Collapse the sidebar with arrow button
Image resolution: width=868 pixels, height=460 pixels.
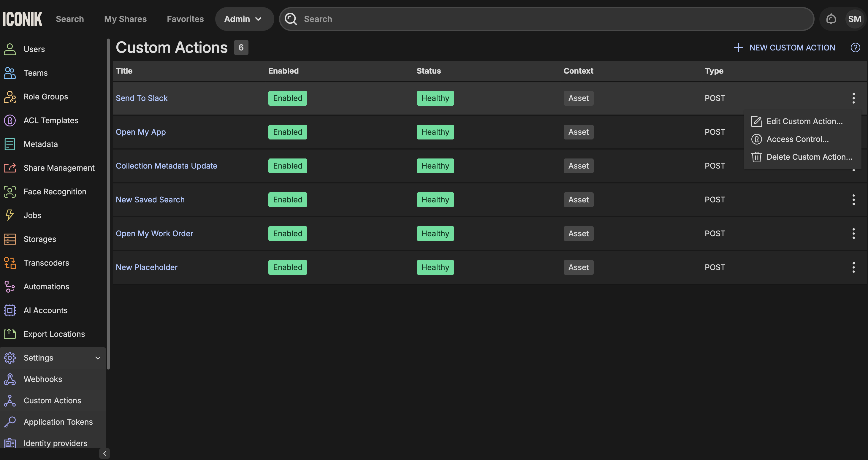point(104,453)
